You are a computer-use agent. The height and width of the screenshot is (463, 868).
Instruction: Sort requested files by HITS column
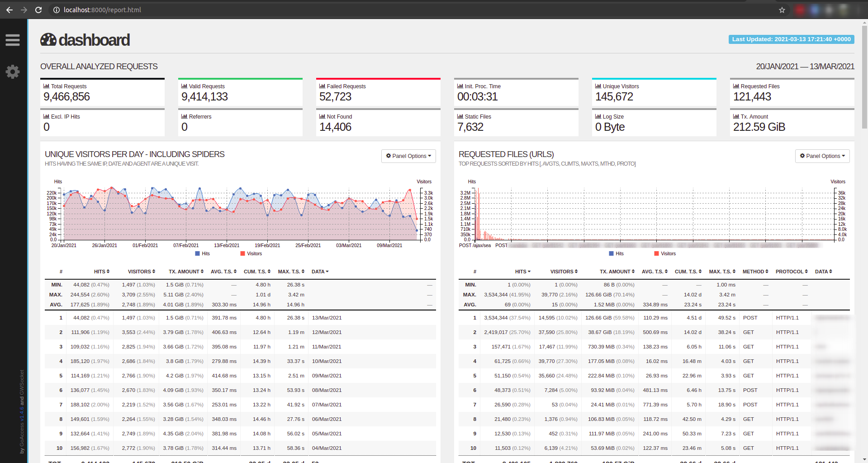coord(523,272)
